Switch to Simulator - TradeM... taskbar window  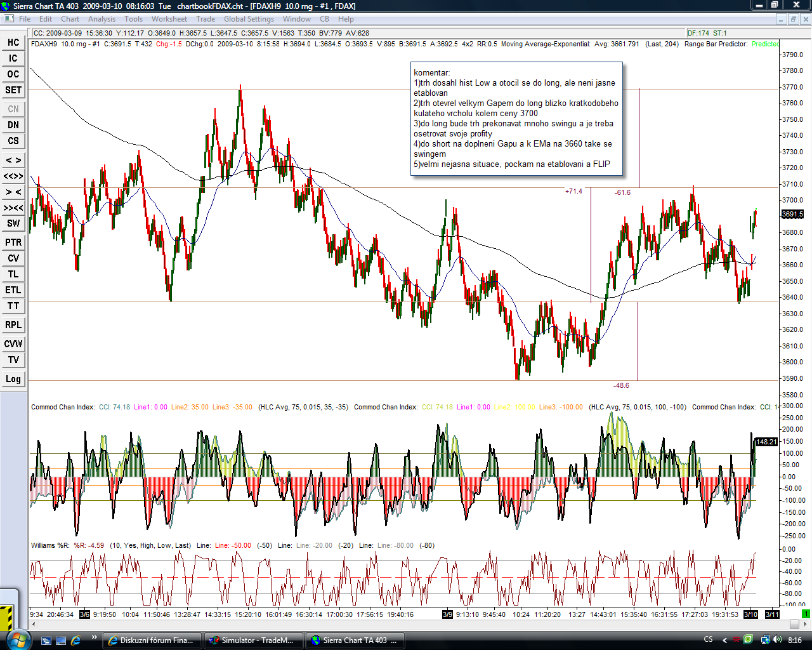[252, 640]
